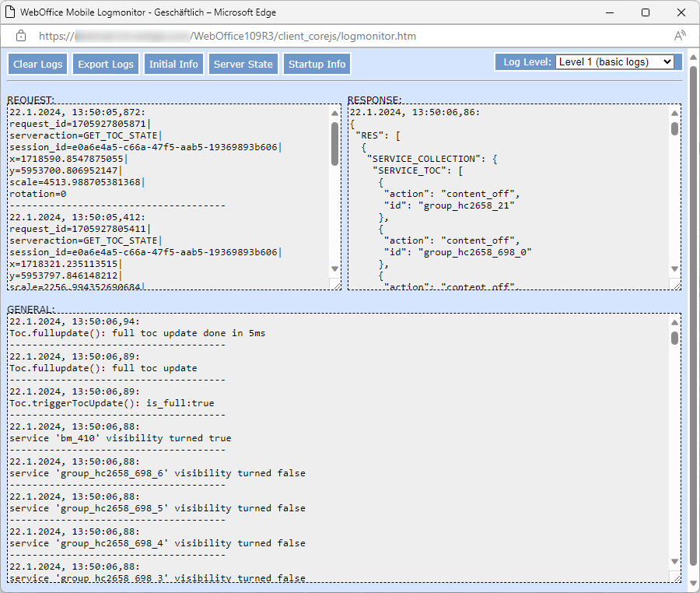The width and height of the screenshot is (700, 593).
Task: Open the Log Level dropdown
Action: tap(614, 62)
